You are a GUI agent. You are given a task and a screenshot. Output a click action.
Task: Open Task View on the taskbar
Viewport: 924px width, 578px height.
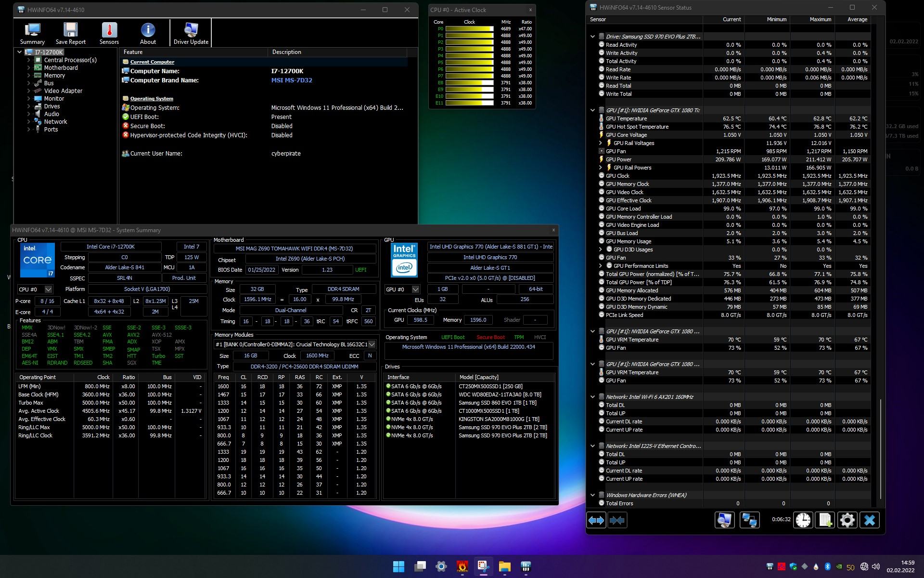420,566
